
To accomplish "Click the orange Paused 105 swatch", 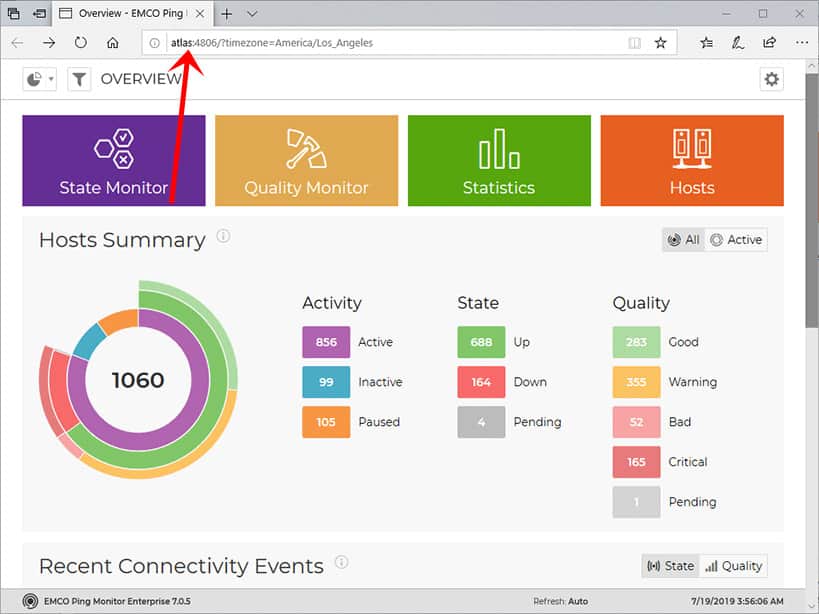I will pos(326,422).
